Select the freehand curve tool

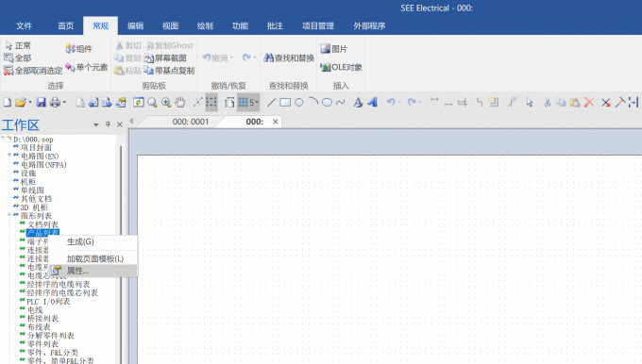pos(340,102)
